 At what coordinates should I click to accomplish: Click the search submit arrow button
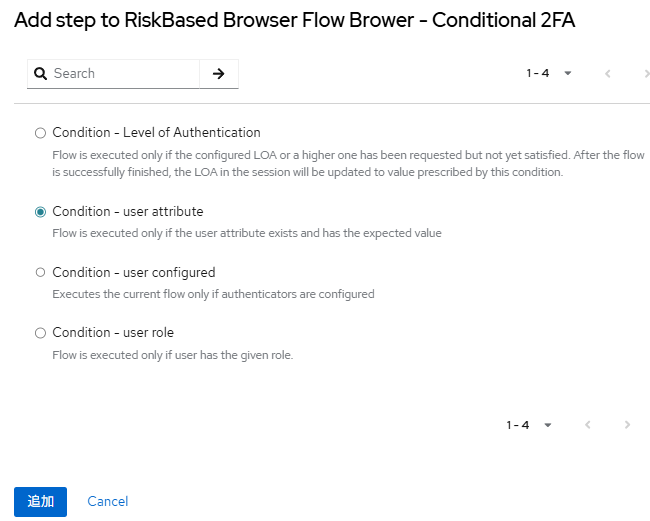[219, 74]
